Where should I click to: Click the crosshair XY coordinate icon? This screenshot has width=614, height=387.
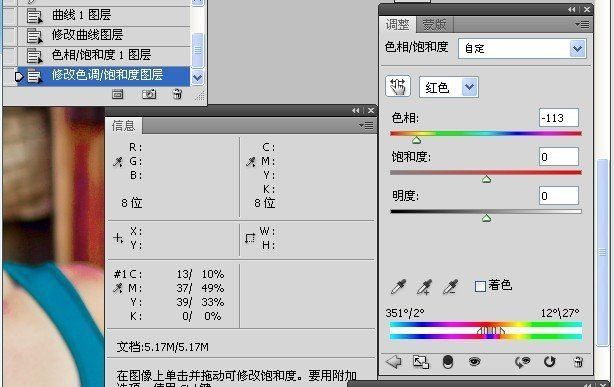click(x=117, y=238)
